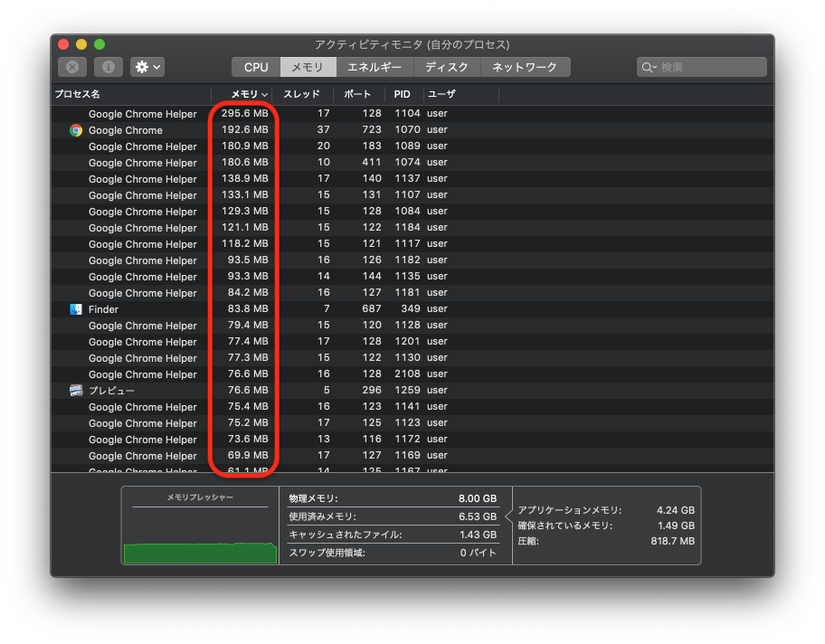Open search scope dropdown beside magnifier
The image size is (825, 644).
657,66
